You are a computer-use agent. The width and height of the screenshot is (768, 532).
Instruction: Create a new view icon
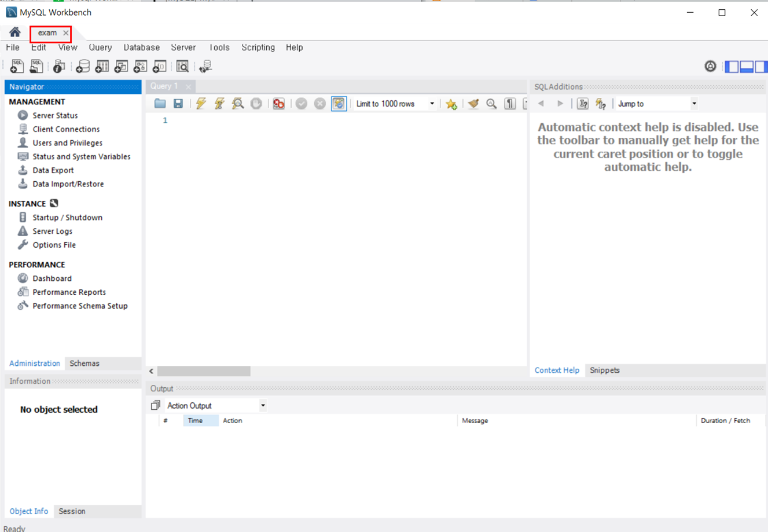tap(121, 67)
